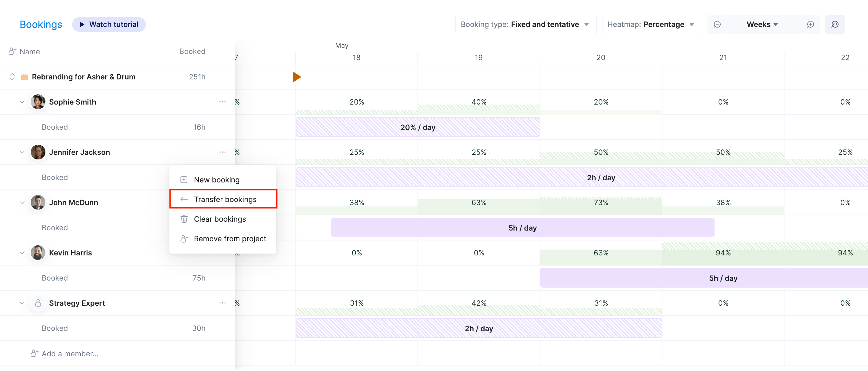The width and height of the screenshot is (868, 371).
Task: Click the trash icon next to Clear bookings
Action: coord(184,219)
